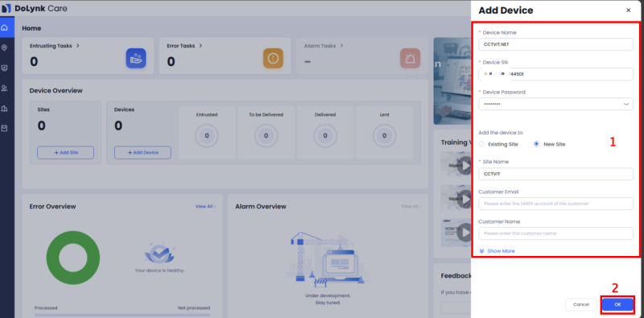Click the To be Delivered count ring
This screenshot has height=318, width=644.
point(266,135)
